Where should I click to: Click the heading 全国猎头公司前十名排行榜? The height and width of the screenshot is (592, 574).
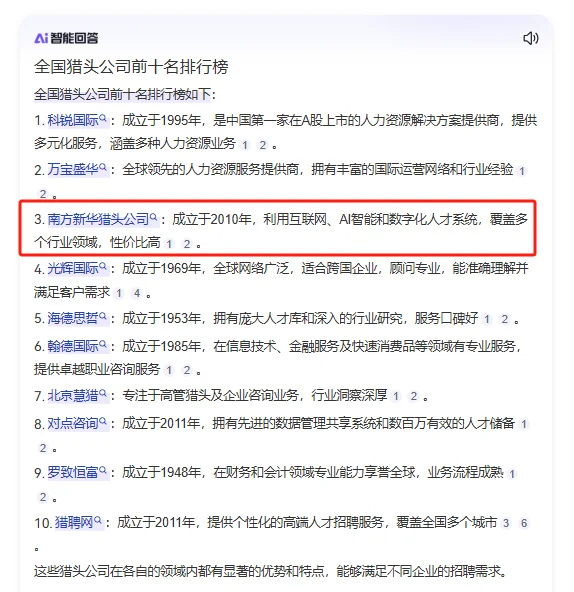click(131, 67)
